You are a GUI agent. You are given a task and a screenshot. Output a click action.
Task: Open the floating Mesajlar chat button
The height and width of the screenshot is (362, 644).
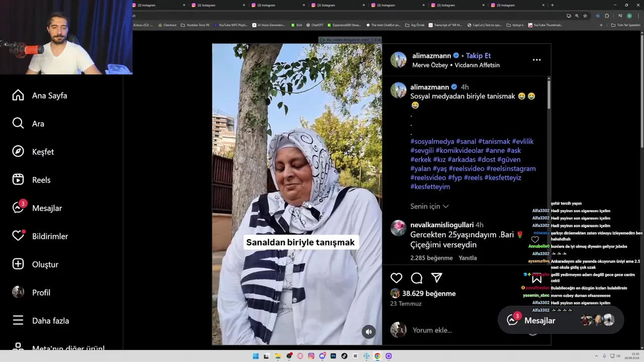click(x=560, y=320)
